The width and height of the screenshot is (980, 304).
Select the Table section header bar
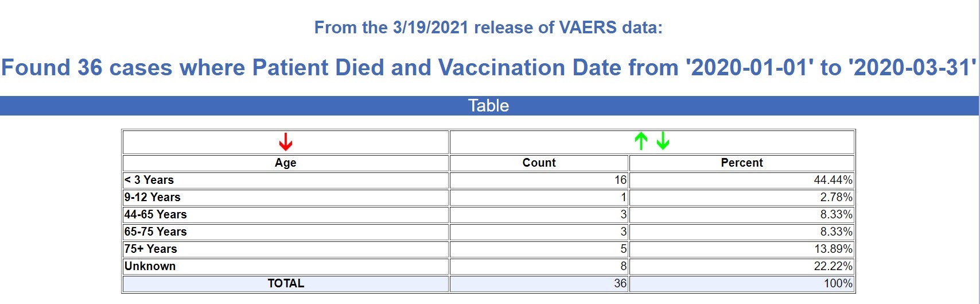coord(488,106)
